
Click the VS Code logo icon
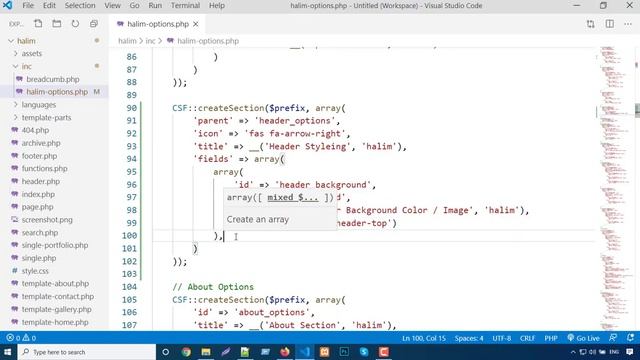7,5
